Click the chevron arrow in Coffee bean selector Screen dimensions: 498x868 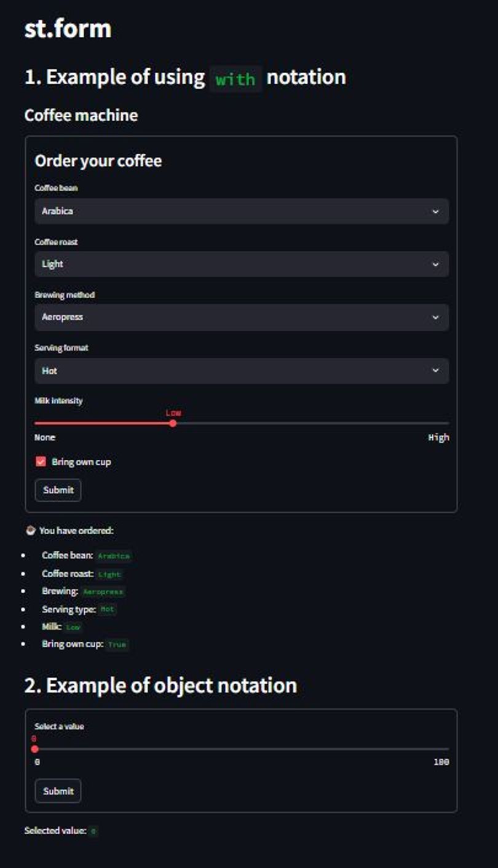pyautogui.click(x=435, y=211)
